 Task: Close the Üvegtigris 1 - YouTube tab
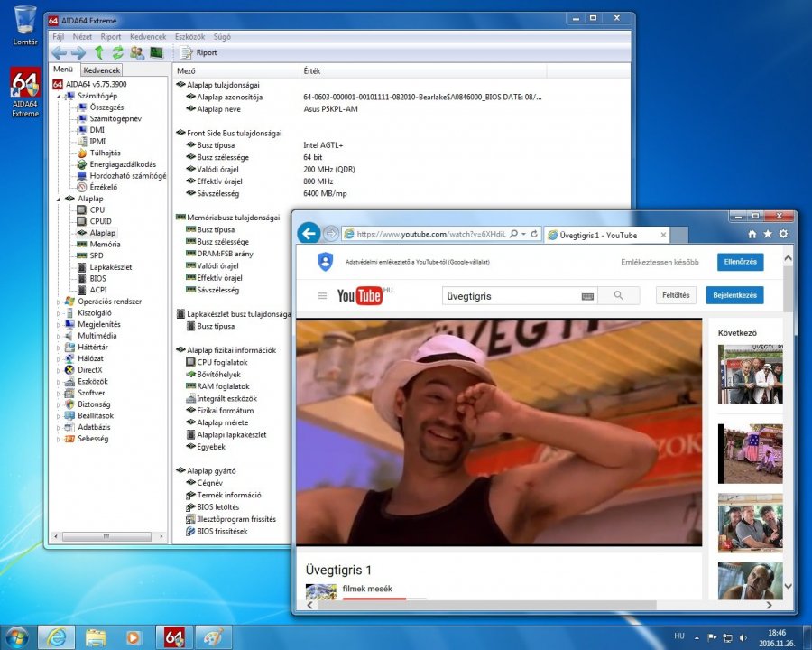(663, 235)
